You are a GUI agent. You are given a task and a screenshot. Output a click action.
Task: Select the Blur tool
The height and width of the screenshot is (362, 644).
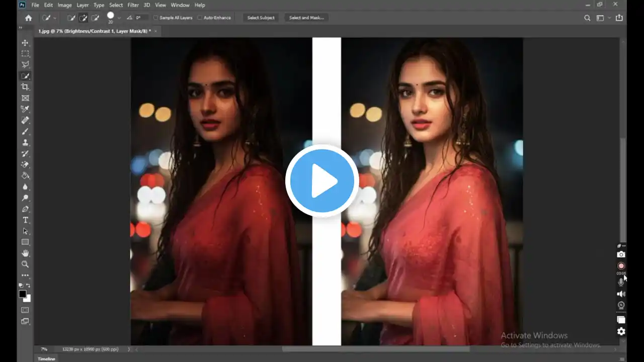tap(25, 187)
